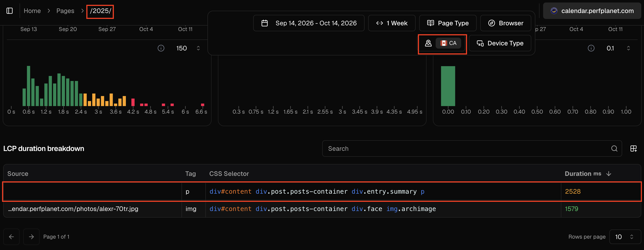
Task: Click the search magnifier icon
Action: [614, 148]
